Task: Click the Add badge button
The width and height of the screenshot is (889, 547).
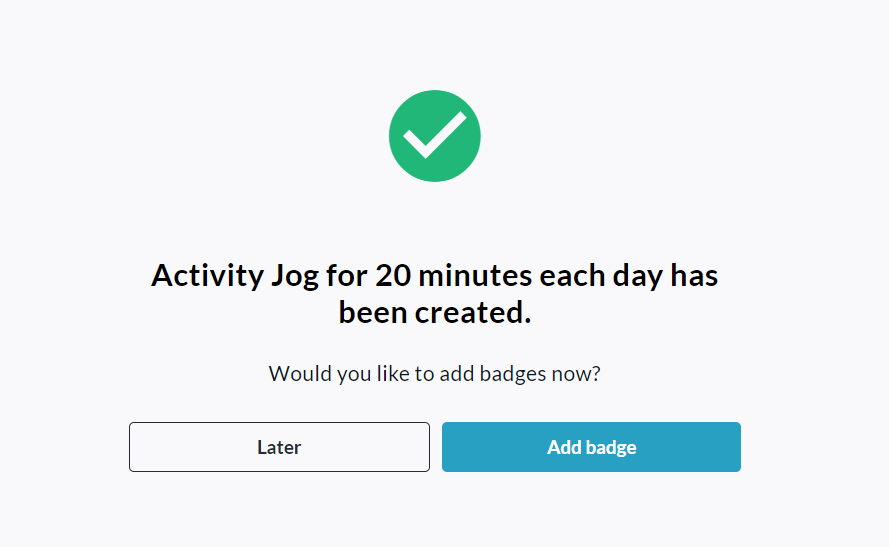Action: 591,447
